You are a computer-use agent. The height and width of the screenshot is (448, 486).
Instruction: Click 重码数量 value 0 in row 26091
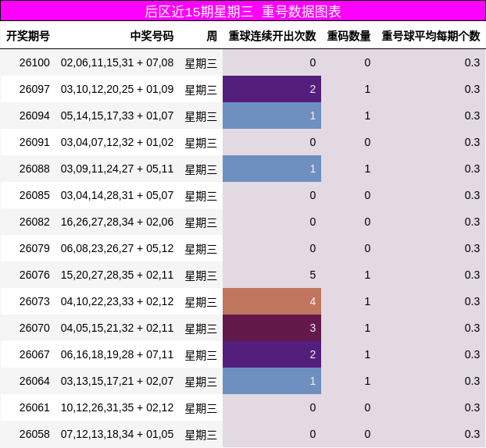coord(367,142)
